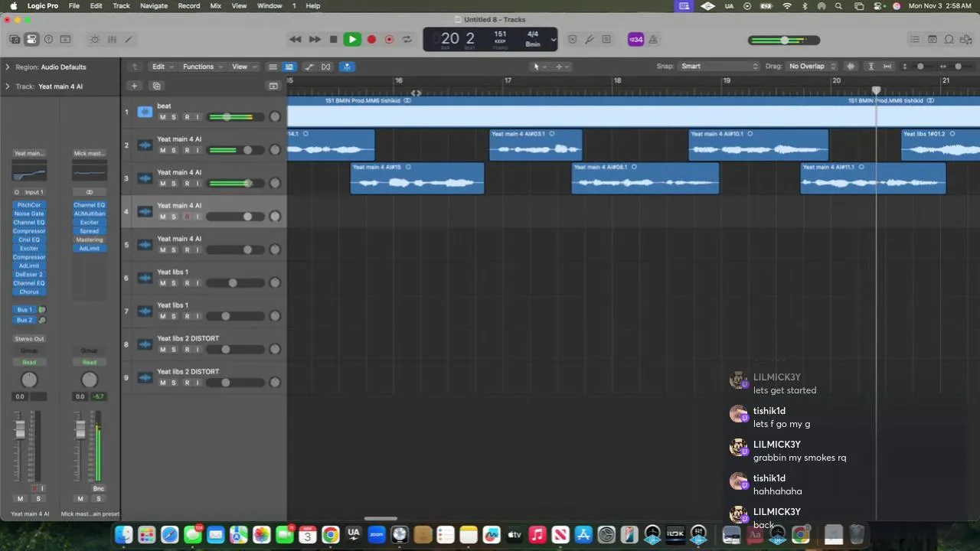Open the tracks area View dropdown
The width and height of the screenshot is (980, 551).
pos(243,67)
